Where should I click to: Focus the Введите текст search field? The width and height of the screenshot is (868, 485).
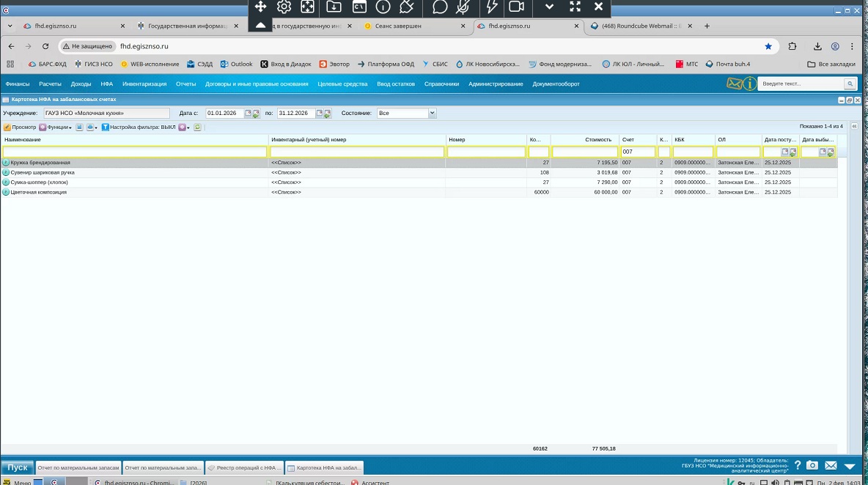point(801,84)
